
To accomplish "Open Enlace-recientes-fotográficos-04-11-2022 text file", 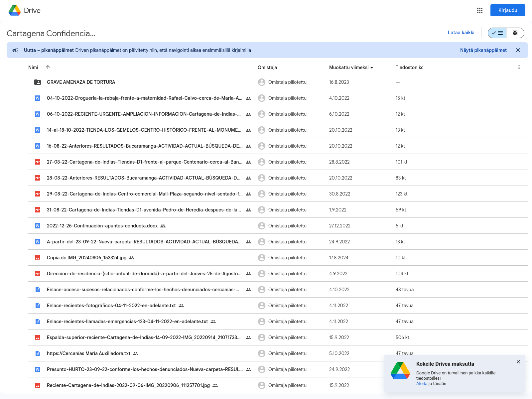I will tap(111, 306).
